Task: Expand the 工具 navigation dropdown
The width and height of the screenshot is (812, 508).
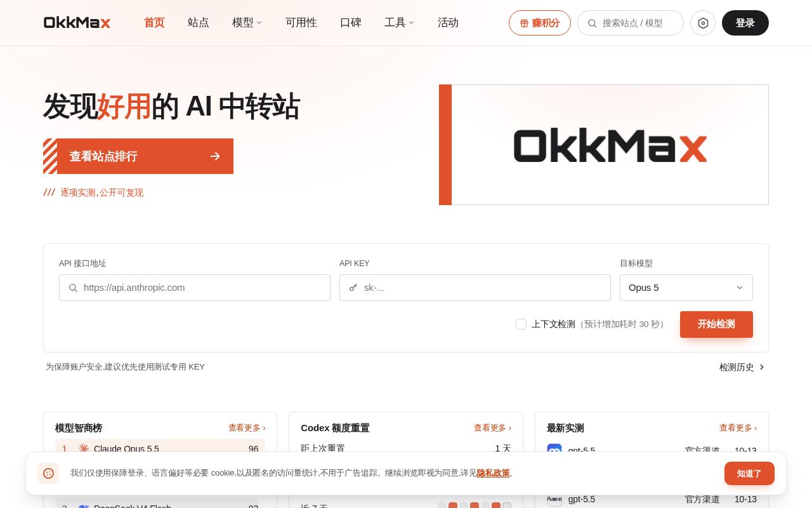Action: pyautogui.click(x=399, y=23)
